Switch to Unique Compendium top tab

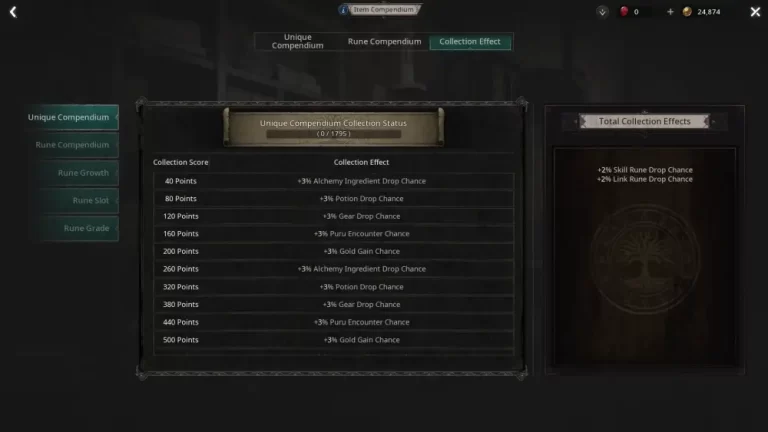(297, 42)
